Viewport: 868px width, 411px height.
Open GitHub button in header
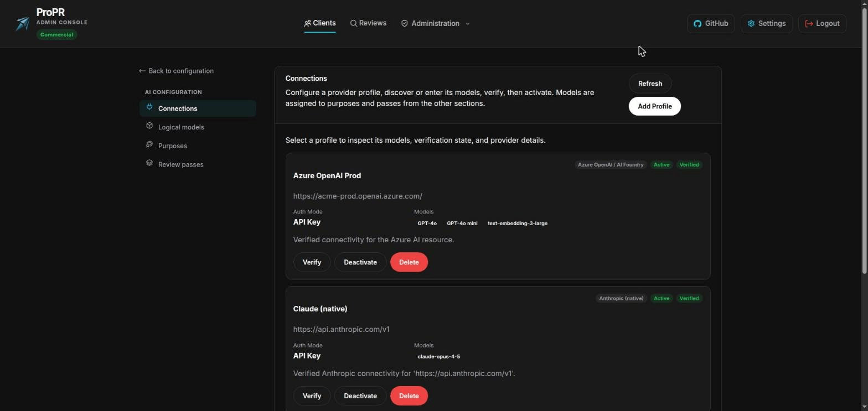pos(711,24)
